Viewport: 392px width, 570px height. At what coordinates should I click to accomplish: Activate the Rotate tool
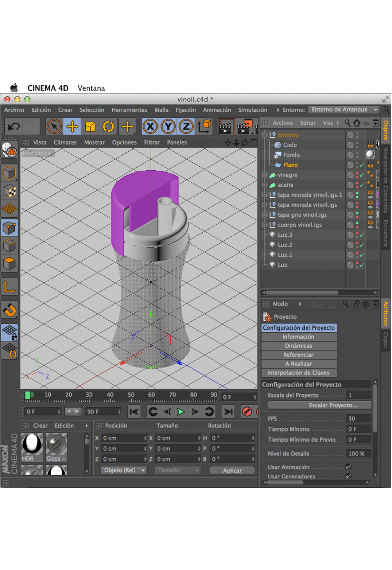click(x=108, y=127)
